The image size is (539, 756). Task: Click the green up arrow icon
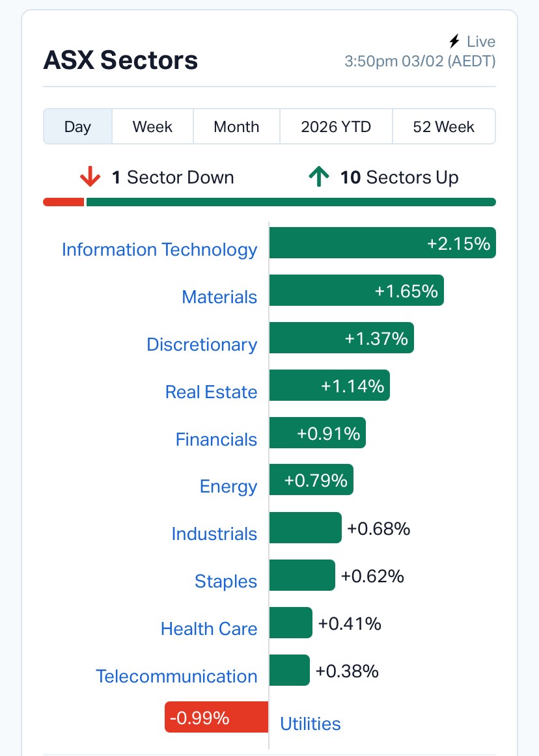pos(318,177)
